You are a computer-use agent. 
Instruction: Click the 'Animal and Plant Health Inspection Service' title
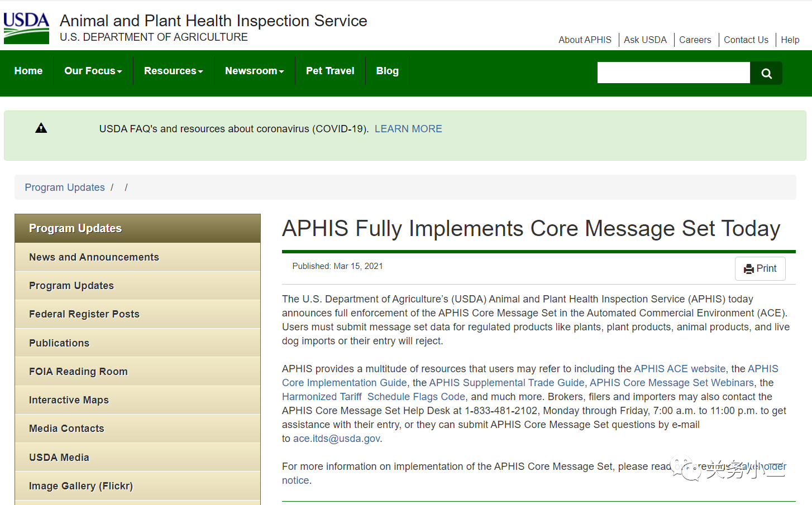(213, 21)
